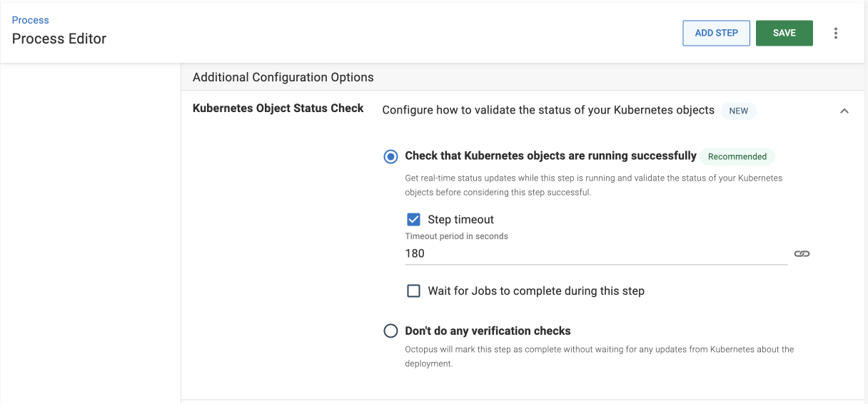Click the Recommended badge
The image size is (868, 404).
737,156
